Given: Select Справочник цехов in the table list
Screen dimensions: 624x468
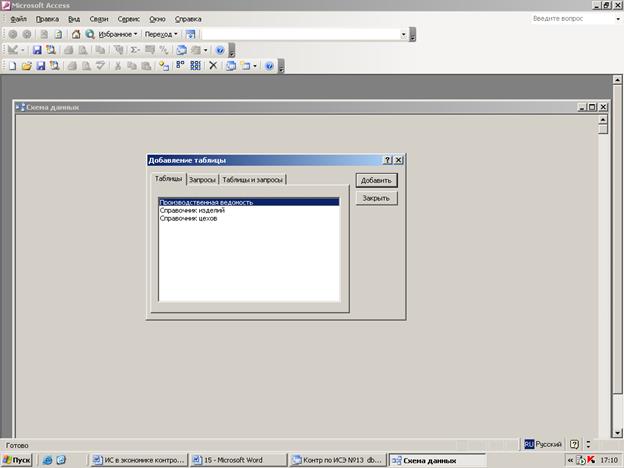Looking at the screenshot, I should [249, 218].
